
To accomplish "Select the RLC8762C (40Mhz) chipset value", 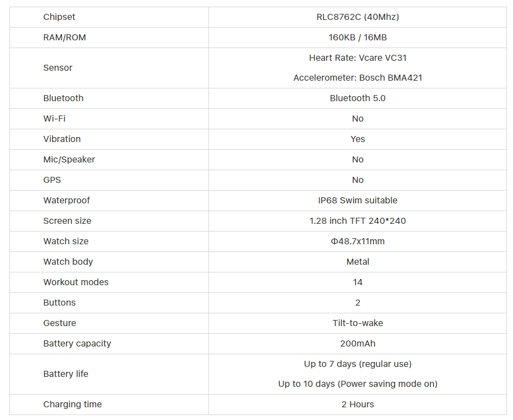I will (x=358, y=17).
